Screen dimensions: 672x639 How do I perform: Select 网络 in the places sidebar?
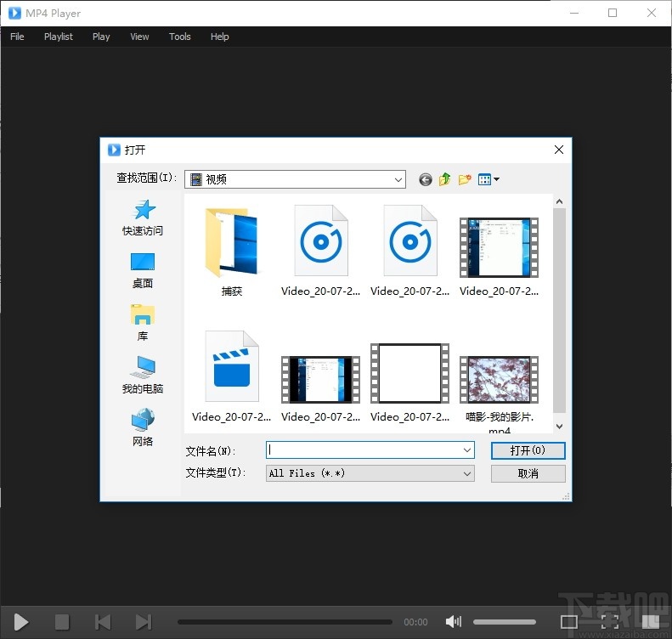pyautogui.click(x=143, y=427)
